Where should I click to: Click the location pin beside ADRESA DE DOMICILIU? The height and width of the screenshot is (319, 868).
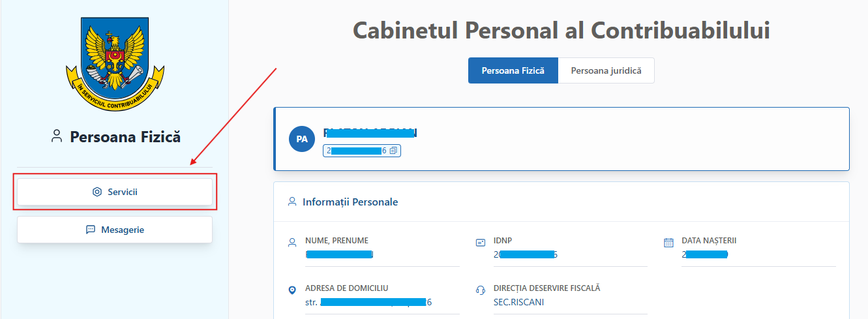click(x=292, y=290)
